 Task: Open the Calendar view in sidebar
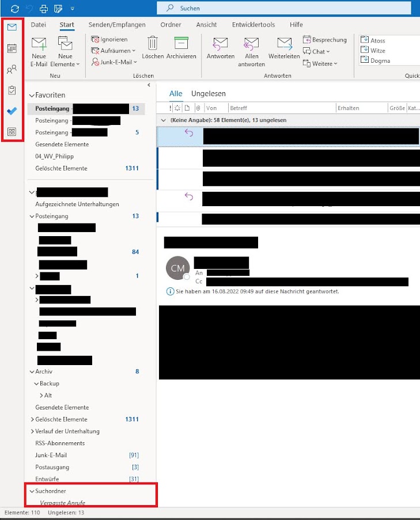click(12, 48)
